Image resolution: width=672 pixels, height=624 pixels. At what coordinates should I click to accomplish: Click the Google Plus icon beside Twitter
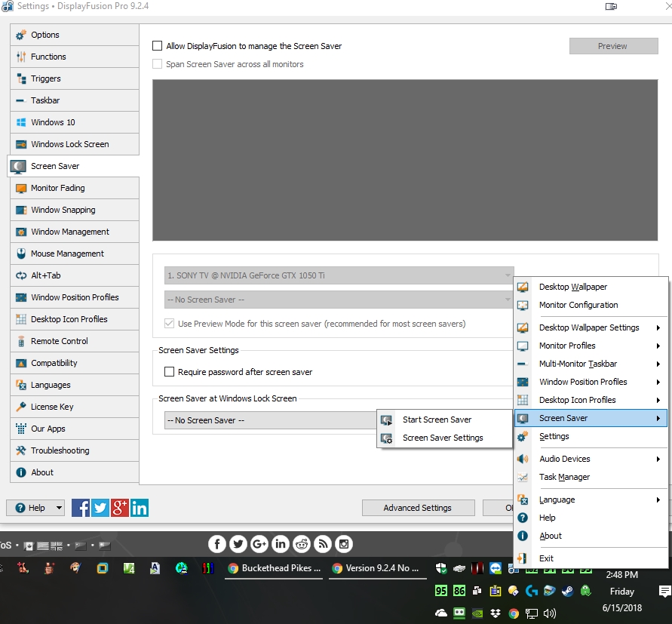tap(120, 508)
